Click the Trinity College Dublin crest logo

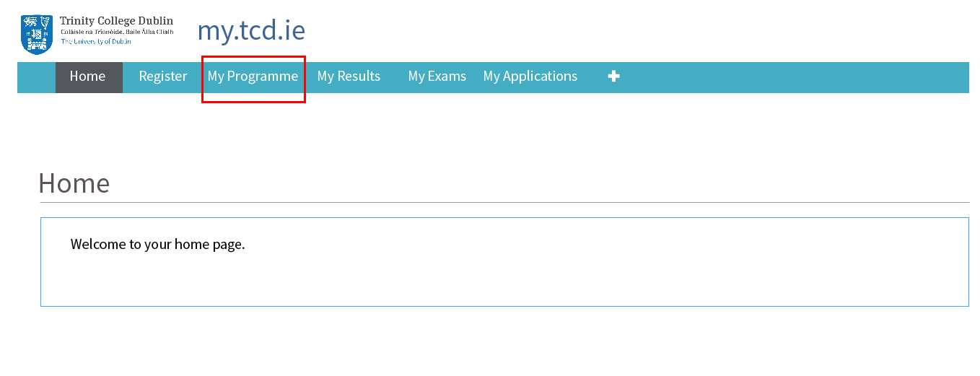click(x=37, y=35)
